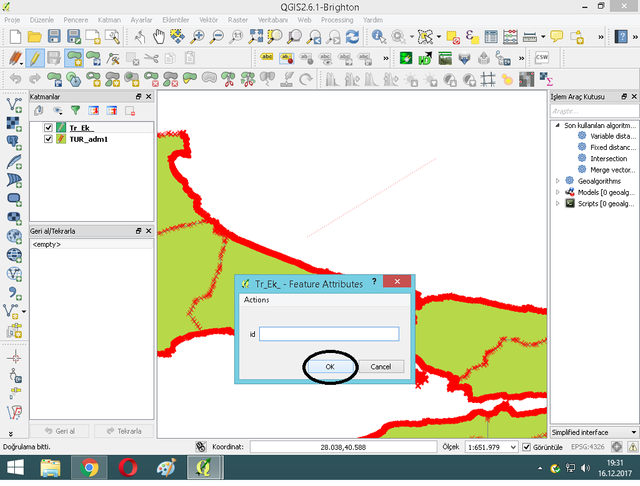
Task: Click the Cut Features scissors icon
Action: coord(151,58)
